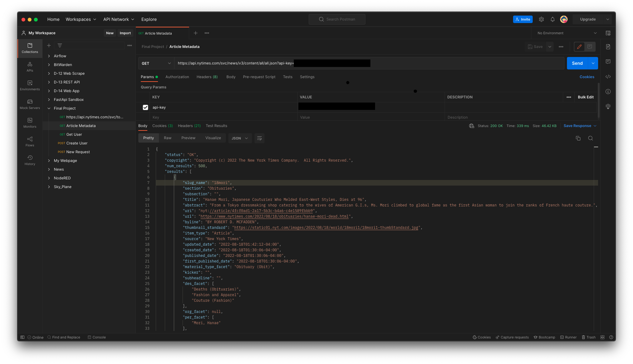Expand the NodeRED collection

coord(49,178)
